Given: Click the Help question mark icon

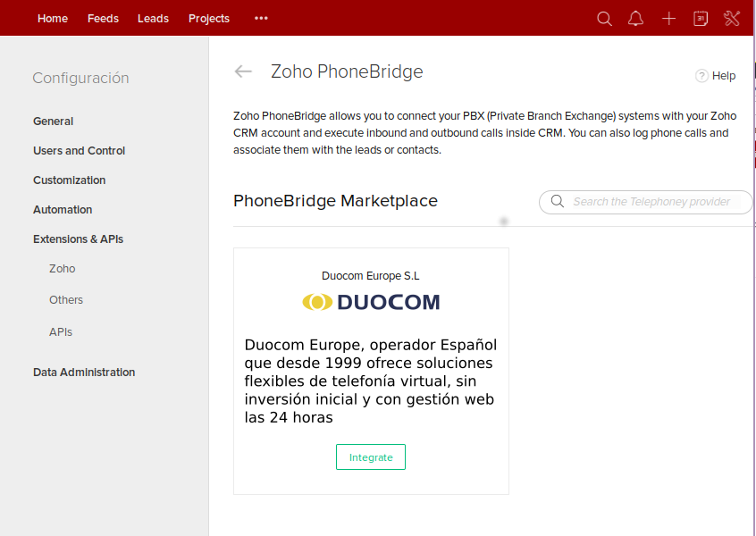Looking at the screenshot, I should point(701,75).
